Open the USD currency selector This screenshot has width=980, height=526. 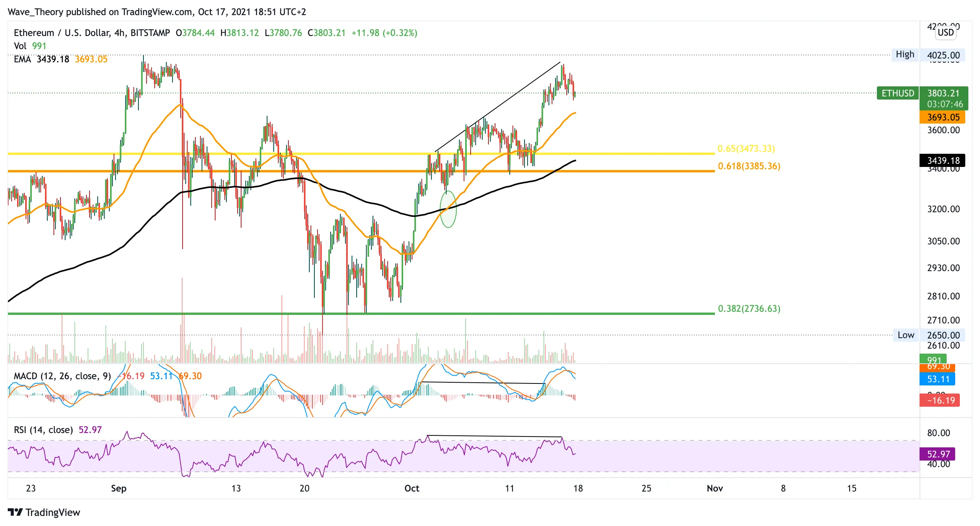pos(945,33)
